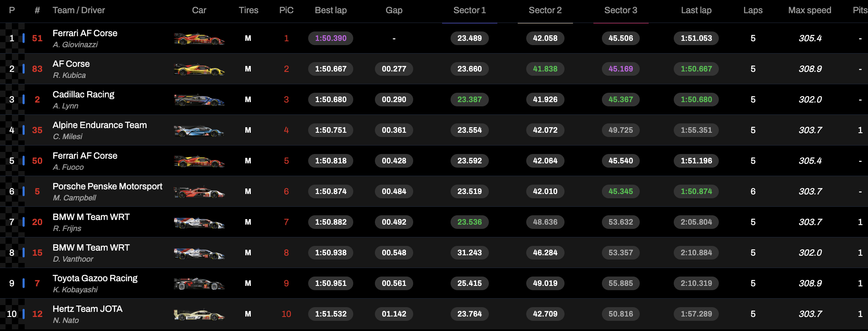Screen dimensions: 868x331
Task: Click the green 41.838 Sector 2 badge
Action: pyautogui.click(x=545, y=69)
